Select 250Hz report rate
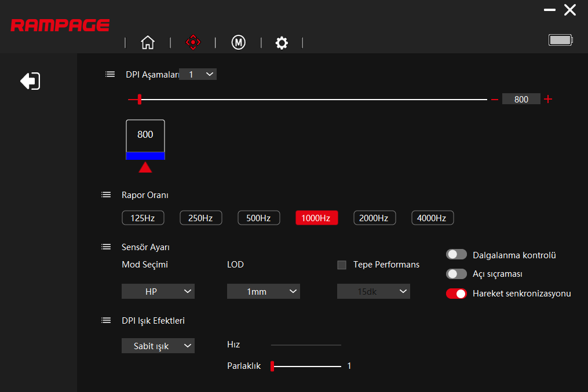 (200, 218)
